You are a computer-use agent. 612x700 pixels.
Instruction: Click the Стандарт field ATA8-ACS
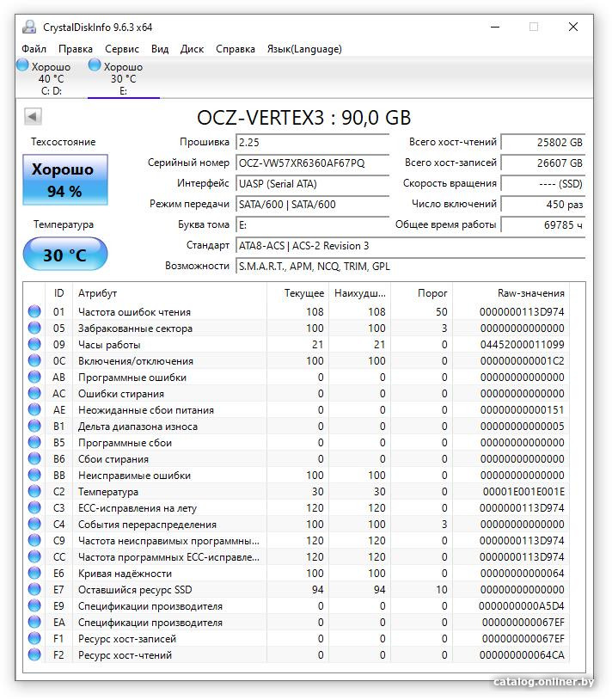coord(410,246)
